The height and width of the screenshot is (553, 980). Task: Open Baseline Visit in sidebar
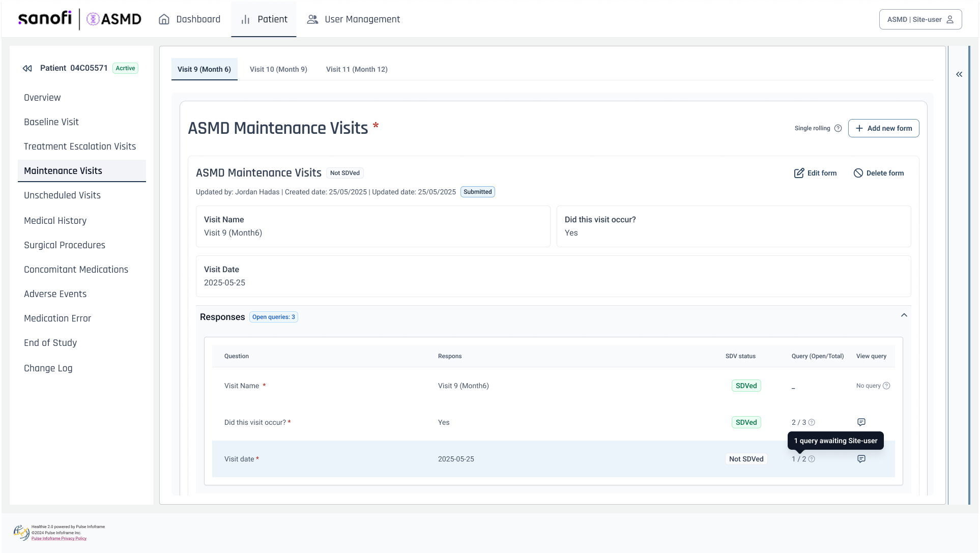click(51, 122)
